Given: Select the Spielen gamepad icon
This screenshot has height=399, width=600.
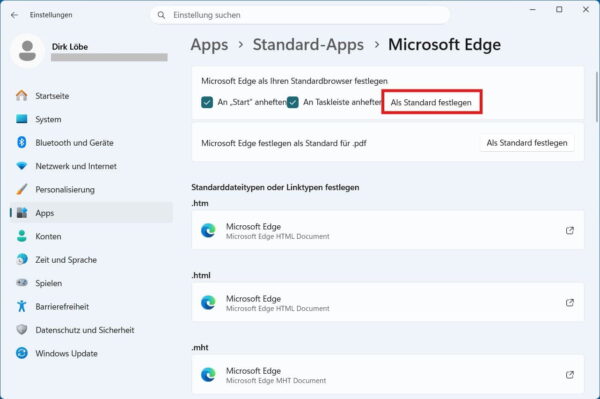Looking at the screenshot, I should pos(22,283).
